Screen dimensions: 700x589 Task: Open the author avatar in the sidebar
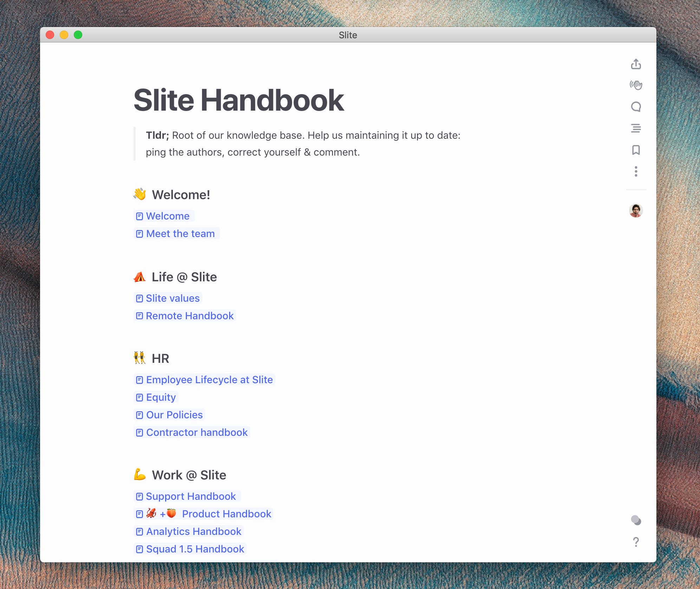[x=636, y=210]
